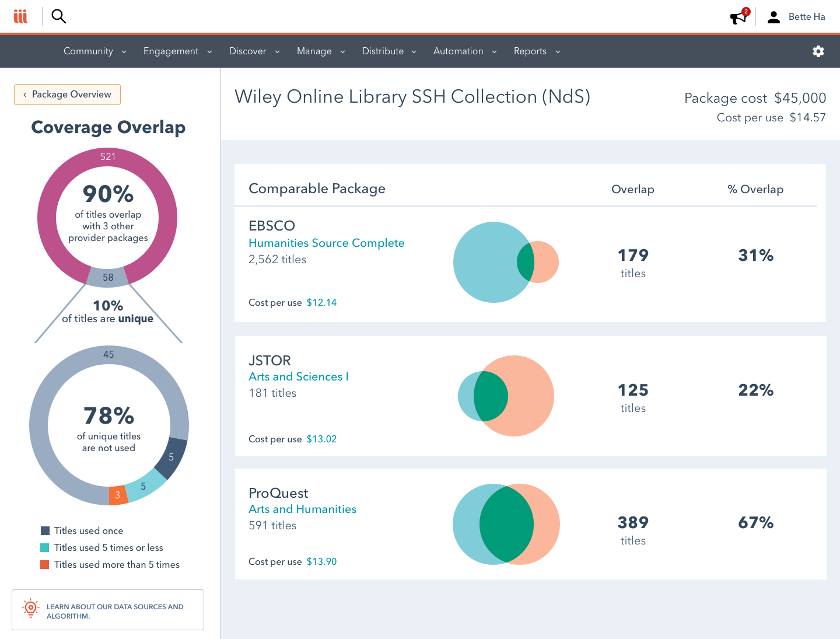
Task: Expand the Distribute menu chevron
Action: [414, 51]
